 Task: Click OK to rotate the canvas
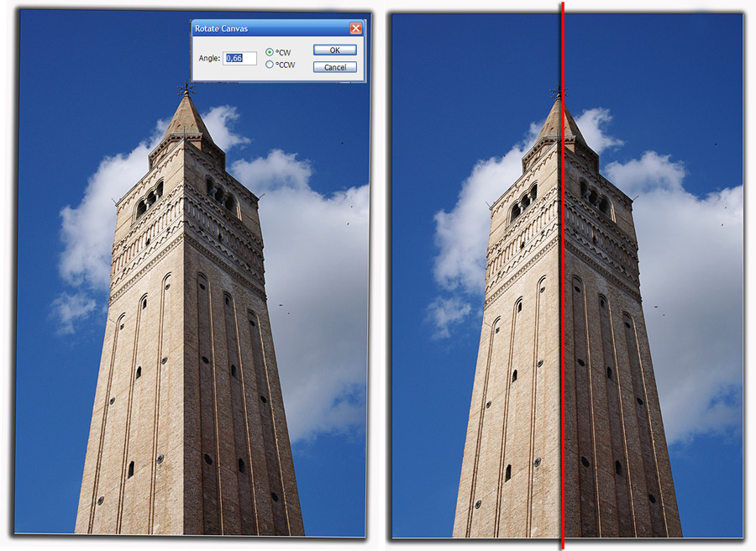333,49
